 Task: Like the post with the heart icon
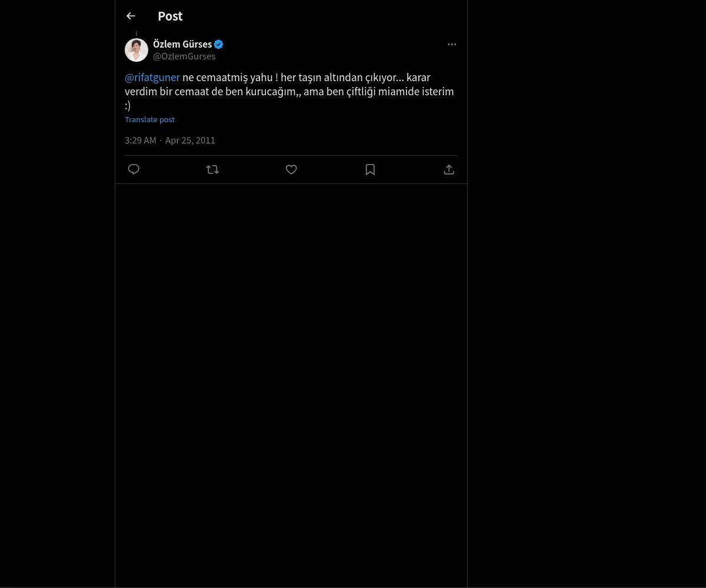(291, 169)
